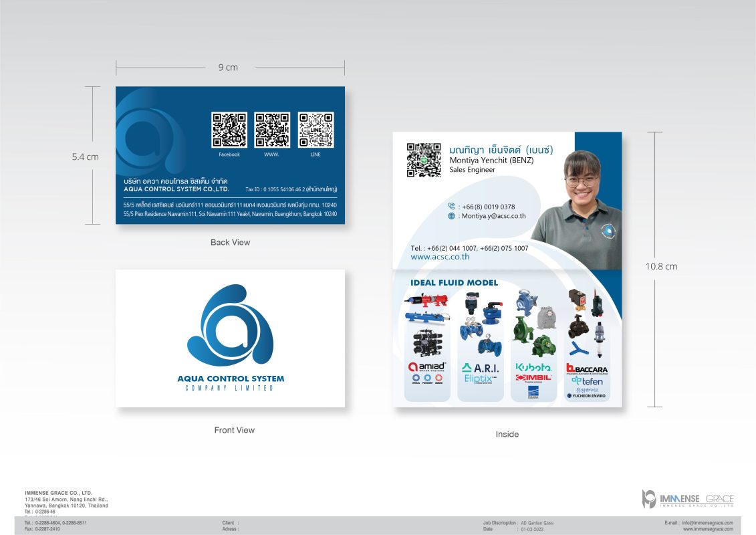756x535 pixels.
Task: Click the WWW QR code on back card
Action: pyautogui.click(x=273, y=130)
